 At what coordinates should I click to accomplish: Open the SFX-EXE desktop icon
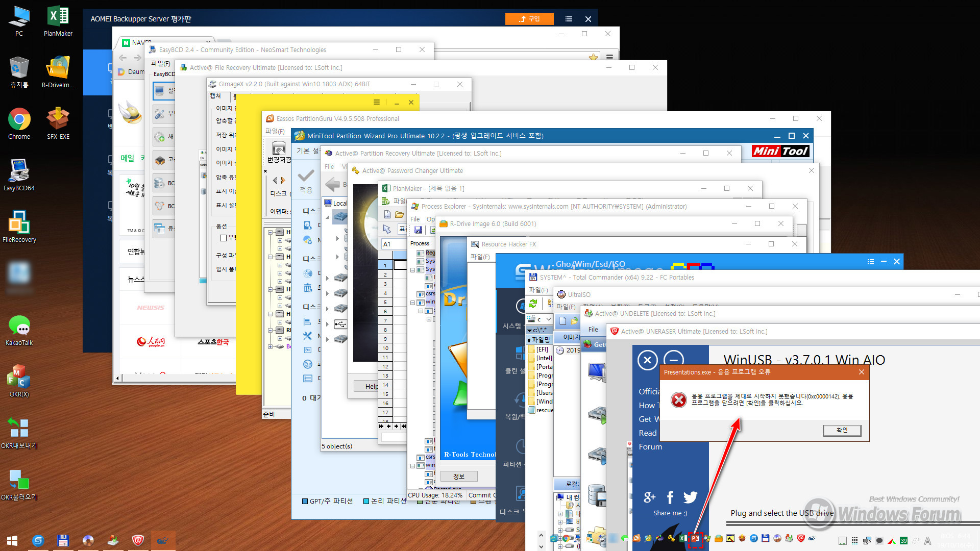(x=58, y=123)
